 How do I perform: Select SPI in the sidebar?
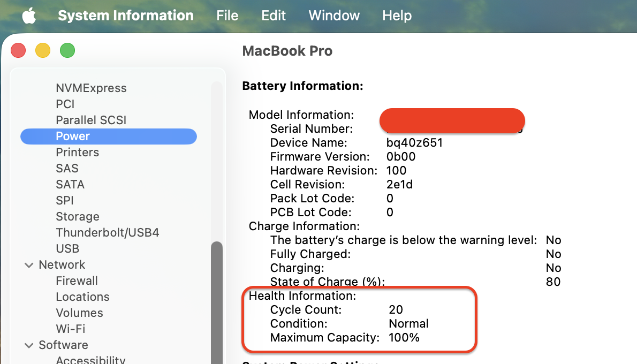tap(65, 200)
